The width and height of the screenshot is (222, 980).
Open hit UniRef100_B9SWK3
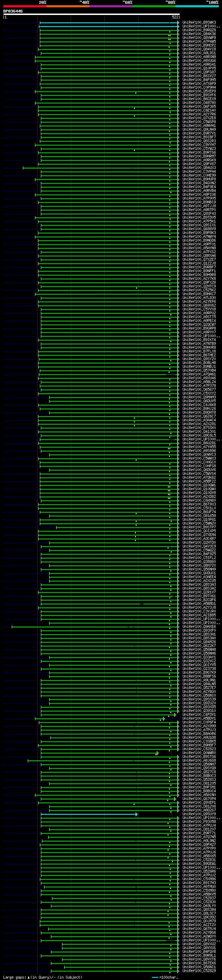coord(199,23)
